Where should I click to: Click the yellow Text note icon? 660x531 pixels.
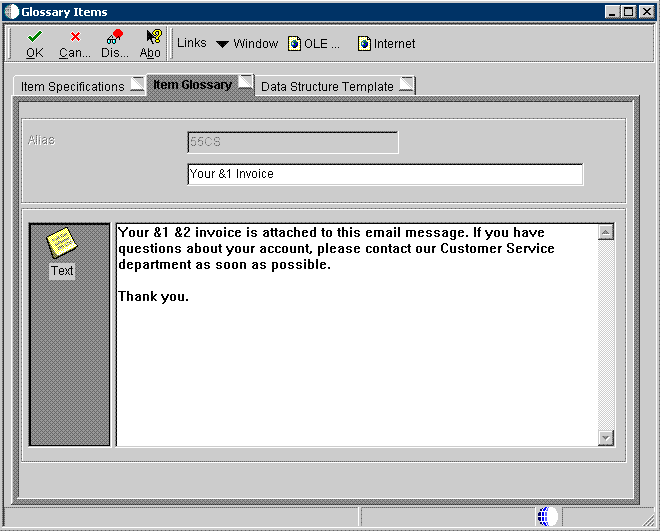pos(61,242)
